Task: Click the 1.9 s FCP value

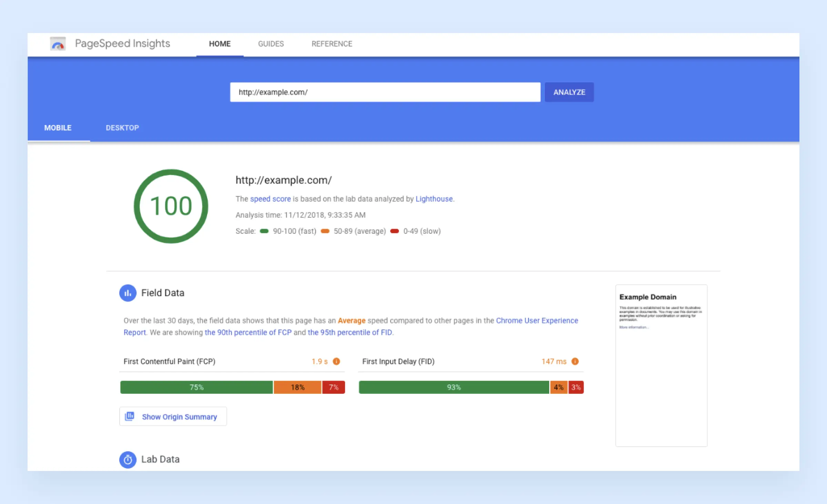Action: 320,361
